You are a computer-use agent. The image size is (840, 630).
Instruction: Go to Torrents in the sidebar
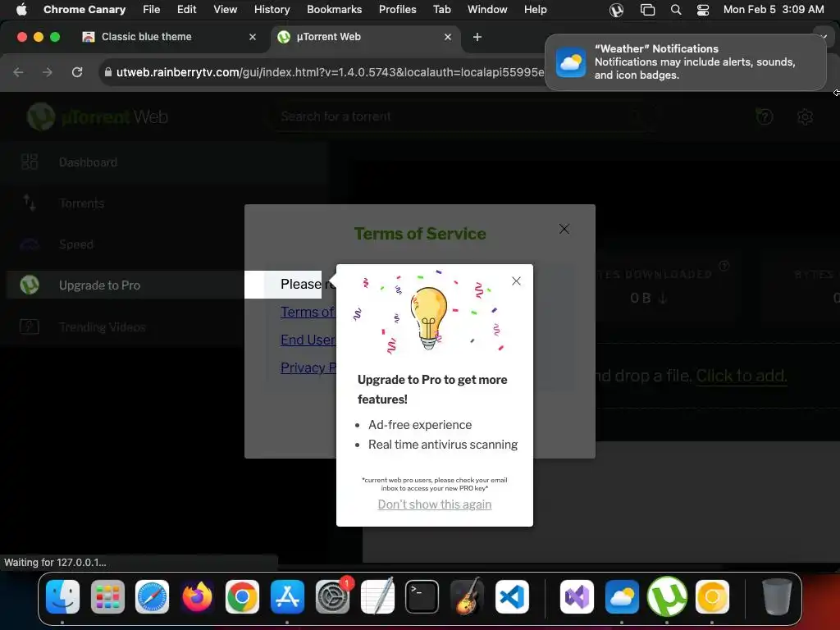(81, 203)
